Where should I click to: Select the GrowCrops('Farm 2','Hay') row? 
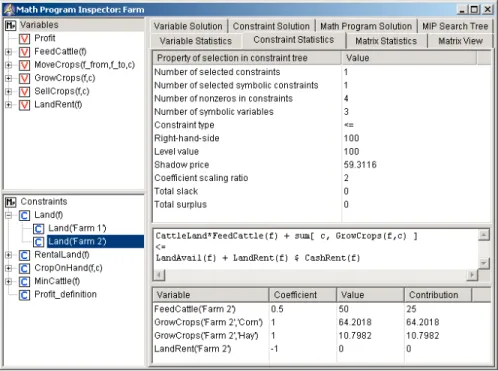(x=321, y=336)
